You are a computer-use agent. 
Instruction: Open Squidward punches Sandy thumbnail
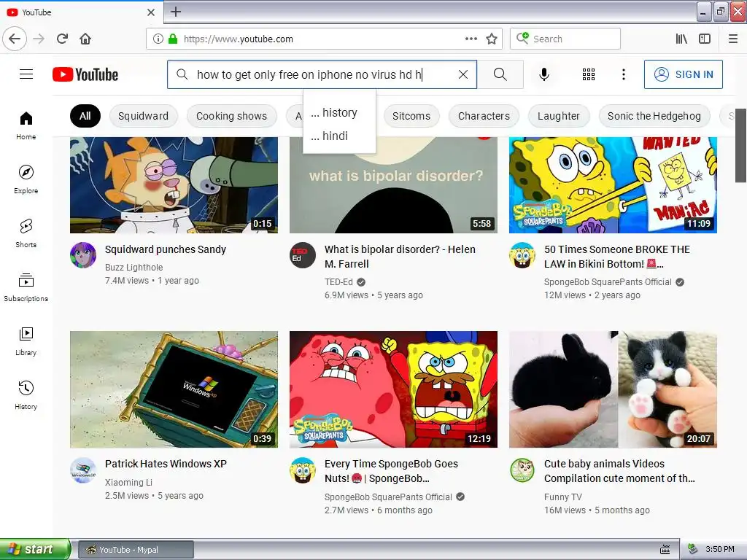click(174, 185)
